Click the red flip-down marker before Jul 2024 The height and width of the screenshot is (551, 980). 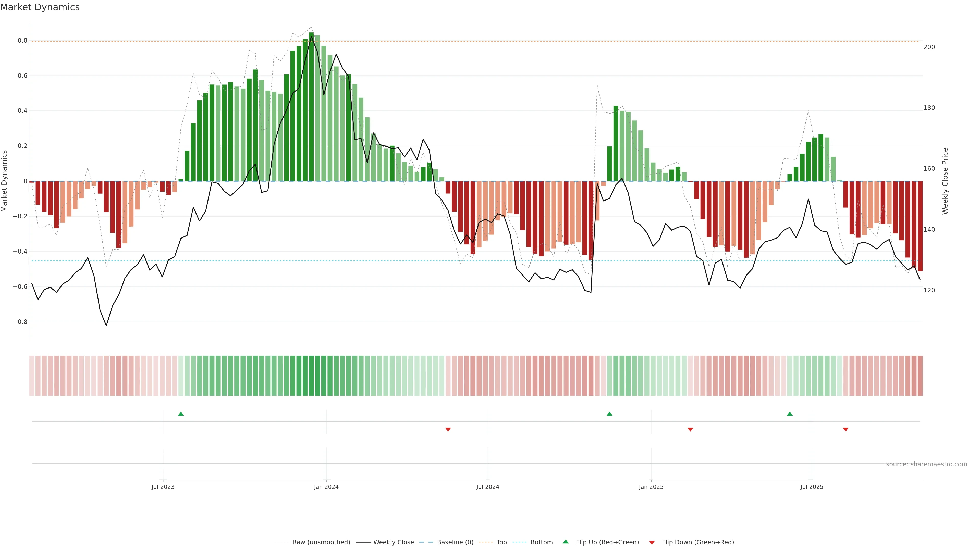[448, 429]
